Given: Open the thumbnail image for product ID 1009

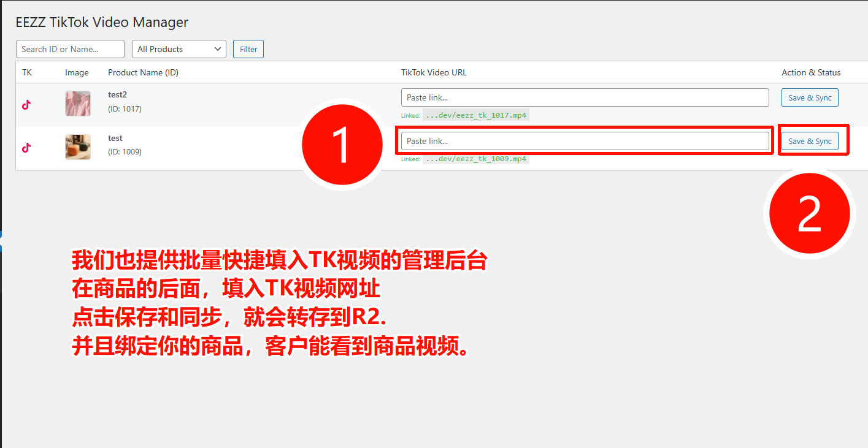Looking at the screenshot, I should [x=78, y=147].
